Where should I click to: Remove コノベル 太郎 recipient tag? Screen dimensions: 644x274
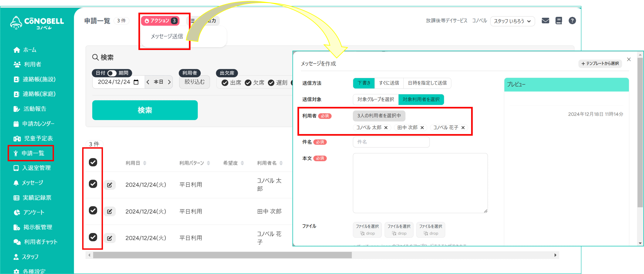tap(386, 128)
